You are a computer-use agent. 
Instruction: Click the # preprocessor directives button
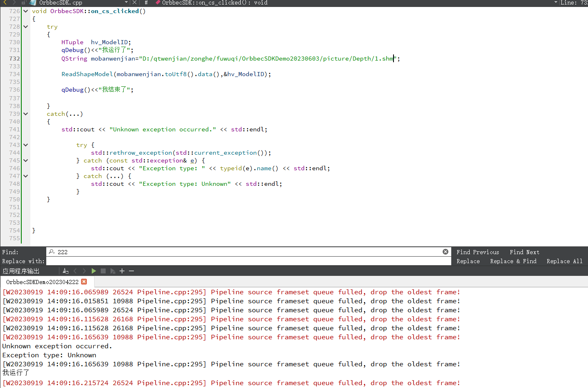(146, 2)
